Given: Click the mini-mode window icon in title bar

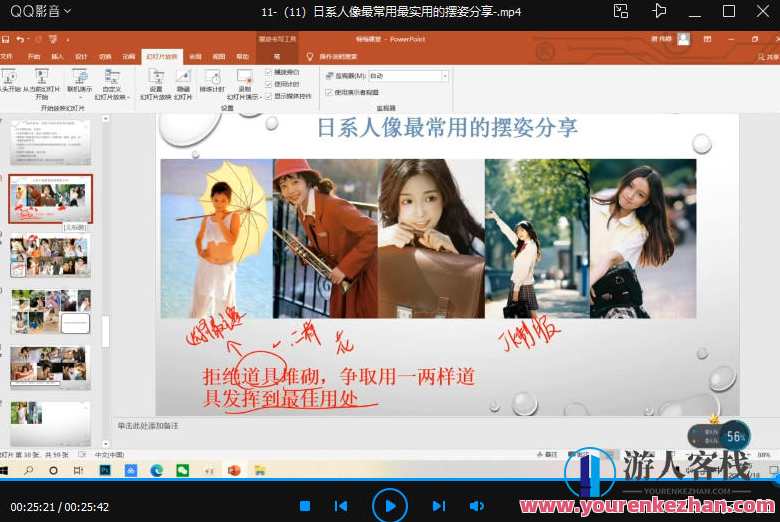Looking at the screenshot, I should coord(621,11).
